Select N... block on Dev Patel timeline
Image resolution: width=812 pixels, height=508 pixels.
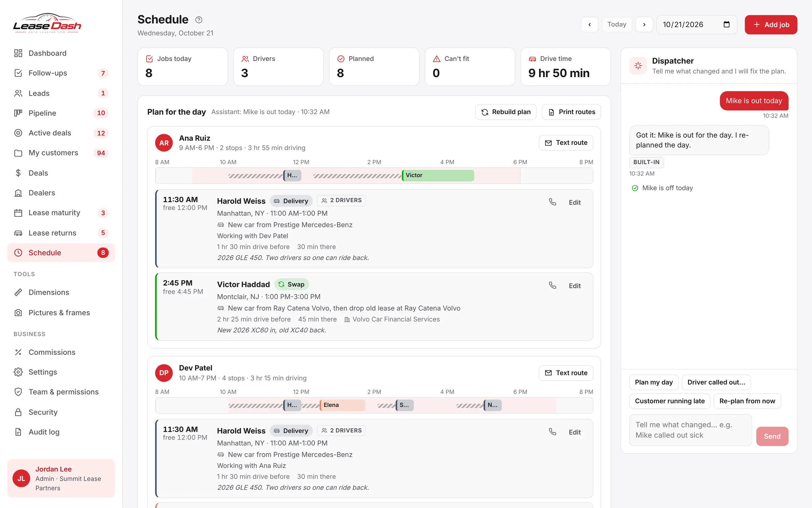tap(493, 405)
